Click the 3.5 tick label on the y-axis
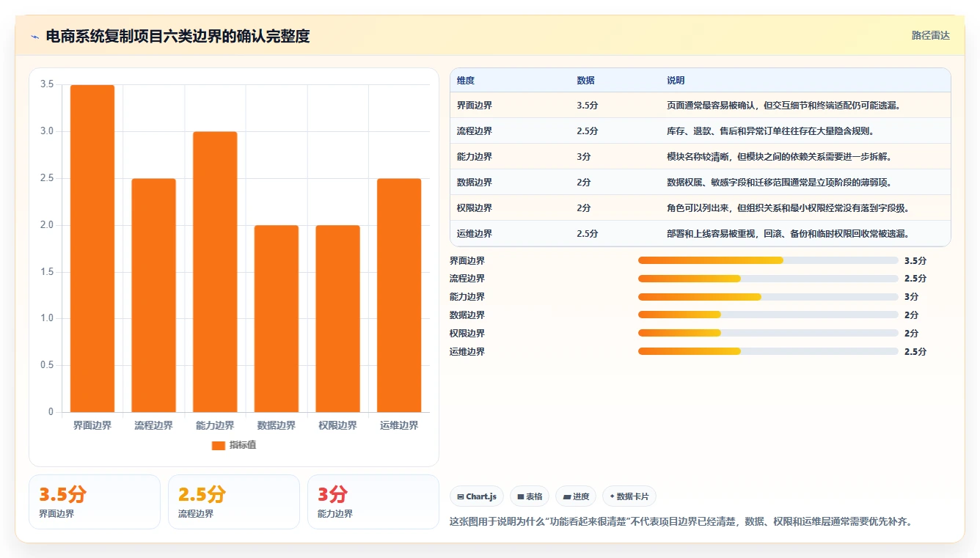Image resolution: width=980 pixels, height=558 pixels. click(47, 85)
